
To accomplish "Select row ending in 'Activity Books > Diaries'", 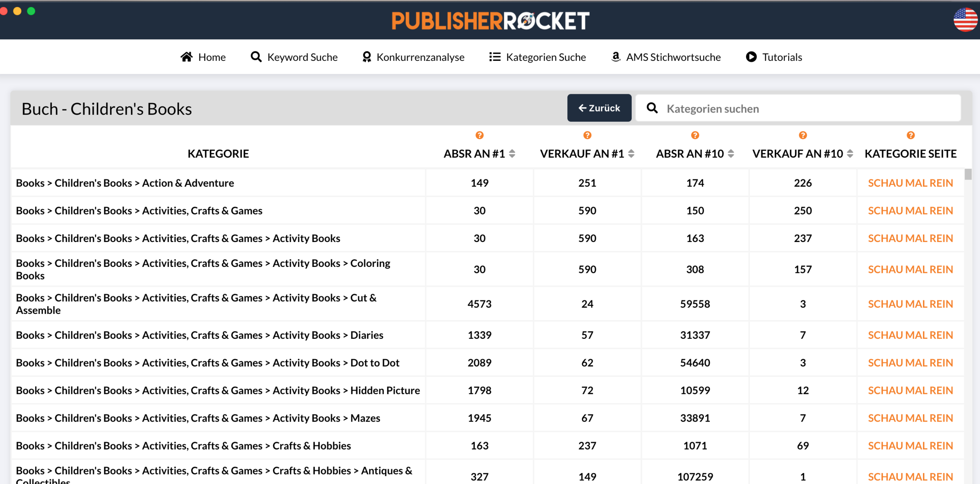I will click(199, 335).
